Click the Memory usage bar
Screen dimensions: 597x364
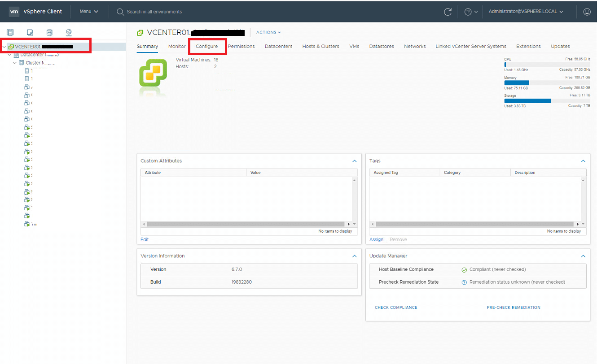point(547,83)
